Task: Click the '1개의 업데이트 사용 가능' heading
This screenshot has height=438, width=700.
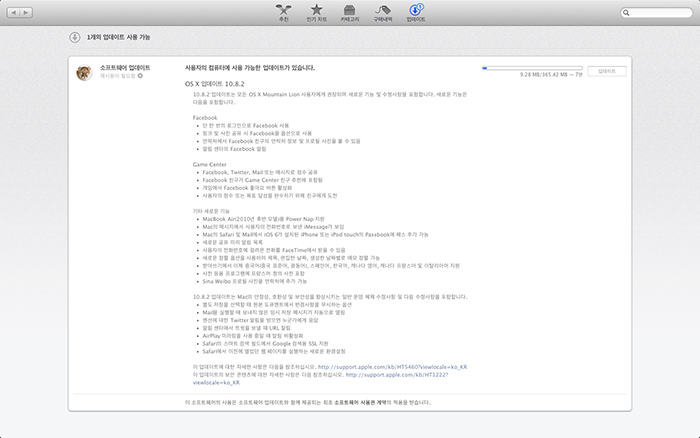Action: pyautogui.click(x=118, y=37)
